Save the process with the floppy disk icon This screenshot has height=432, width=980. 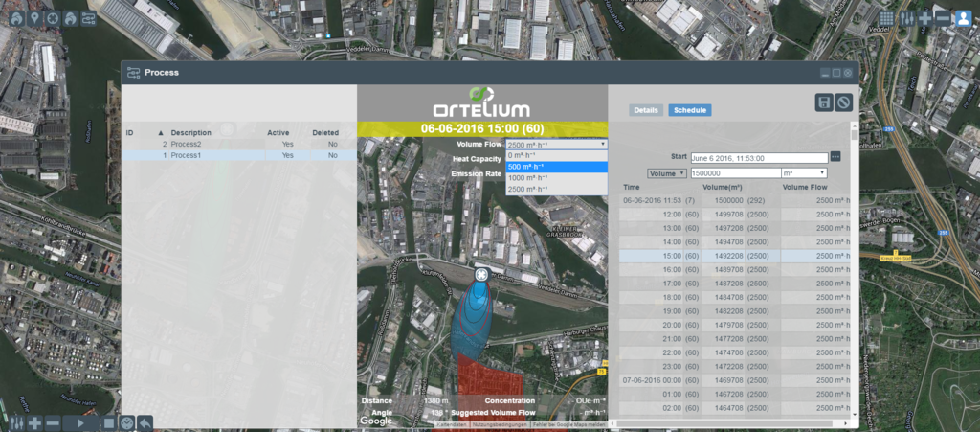coord(823,102)
